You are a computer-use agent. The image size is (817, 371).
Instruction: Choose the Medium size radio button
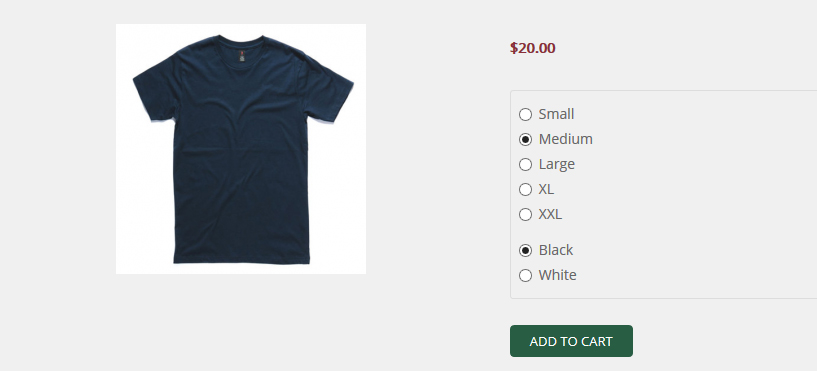525,139
